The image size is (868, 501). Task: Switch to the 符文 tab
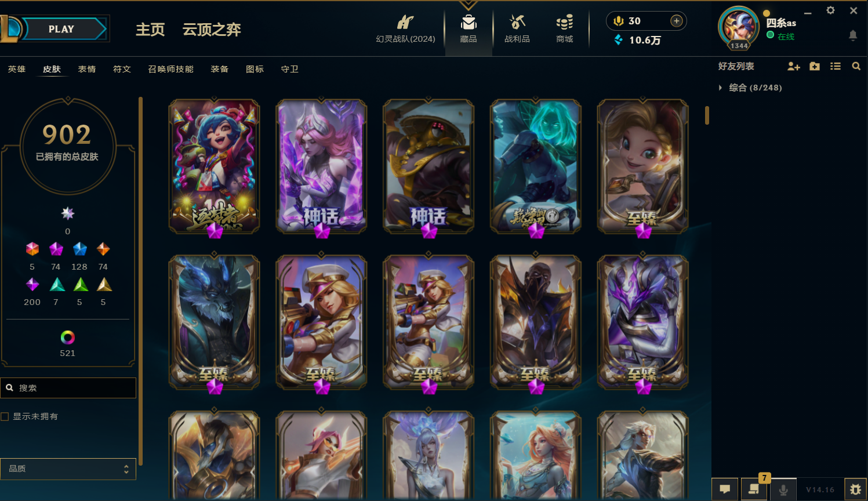(122, 69)
